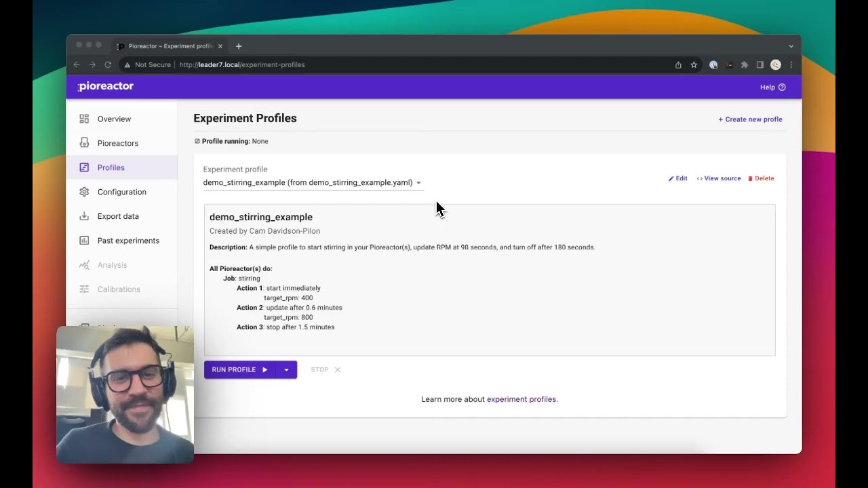Viewport: 868px width, 488px height.
Task: Open the tab search chevron
Action: pos(791,46)
